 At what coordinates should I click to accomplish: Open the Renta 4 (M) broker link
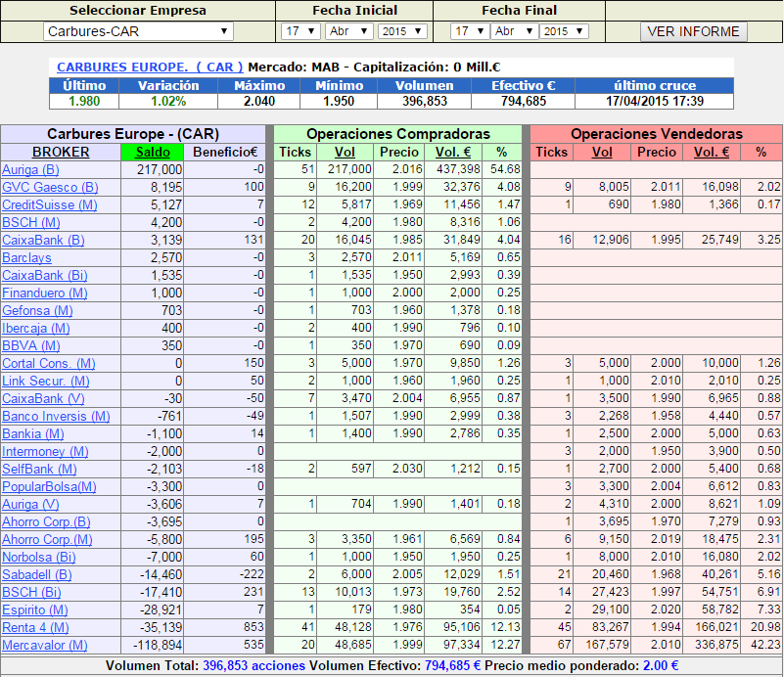point(36,627)
